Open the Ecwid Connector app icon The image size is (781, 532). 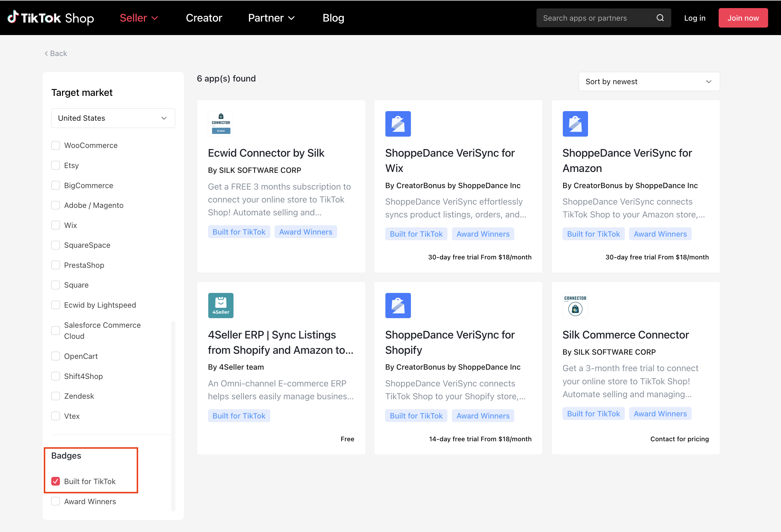(x=221, y=124)
